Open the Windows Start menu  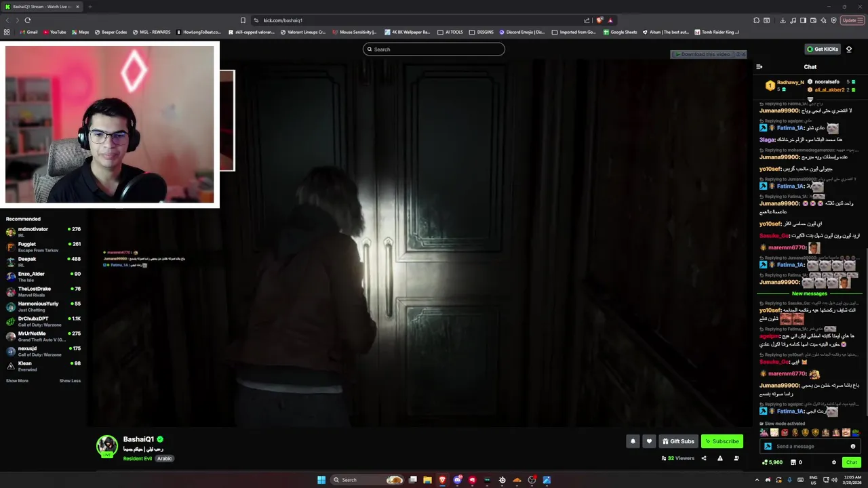[321, 480]
